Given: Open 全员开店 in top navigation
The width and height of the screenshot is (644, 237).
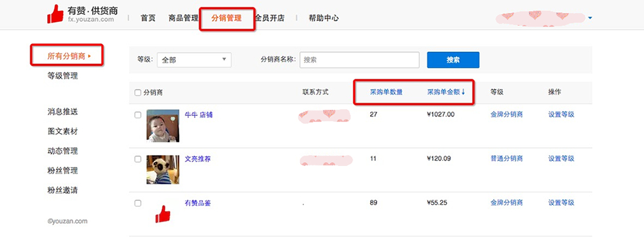Looking at the screenshot, I should click(269, 18).
